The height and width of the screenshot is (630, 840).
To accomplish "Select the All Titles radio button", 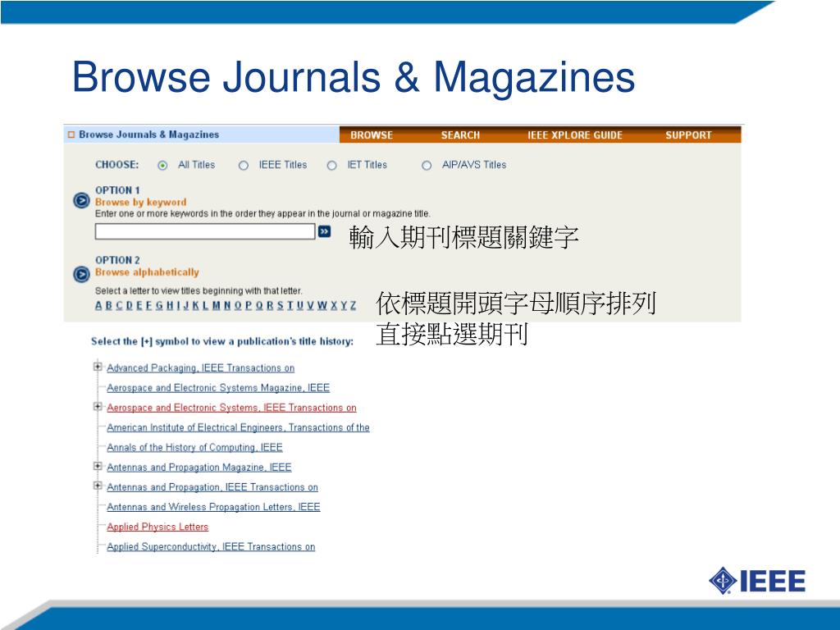I will point(163,166).
